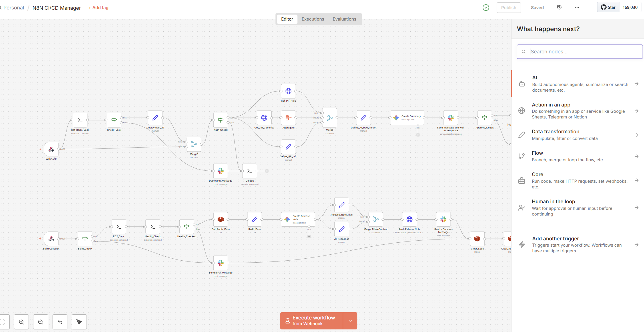Click the reset zoom icon

click(60, 322)
